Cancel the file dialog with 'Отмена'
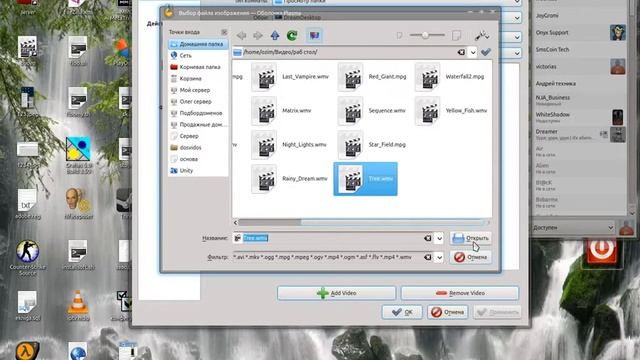This screenshot has height=360, width=640. [x=471, y=257]
